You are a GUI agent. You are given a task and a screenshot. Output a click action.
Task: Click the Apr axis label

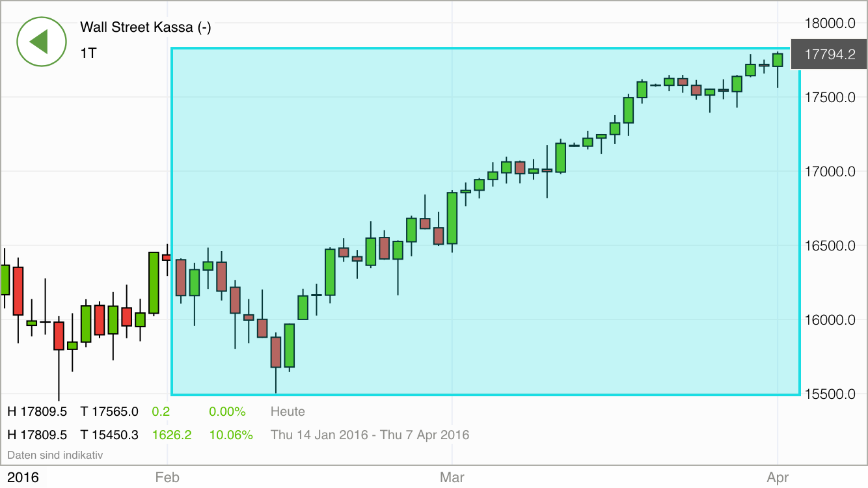coord(778,477)
